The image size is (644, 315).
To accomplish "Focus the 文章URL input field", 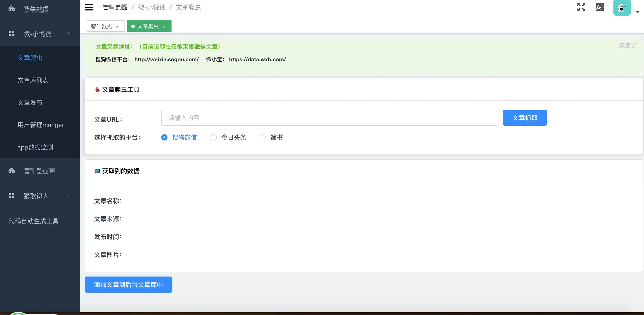I will pos(329,118).
